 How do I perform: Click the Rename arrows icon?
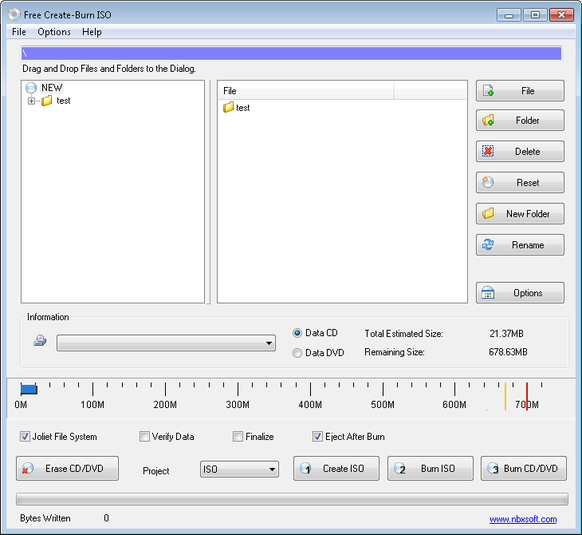488,245
